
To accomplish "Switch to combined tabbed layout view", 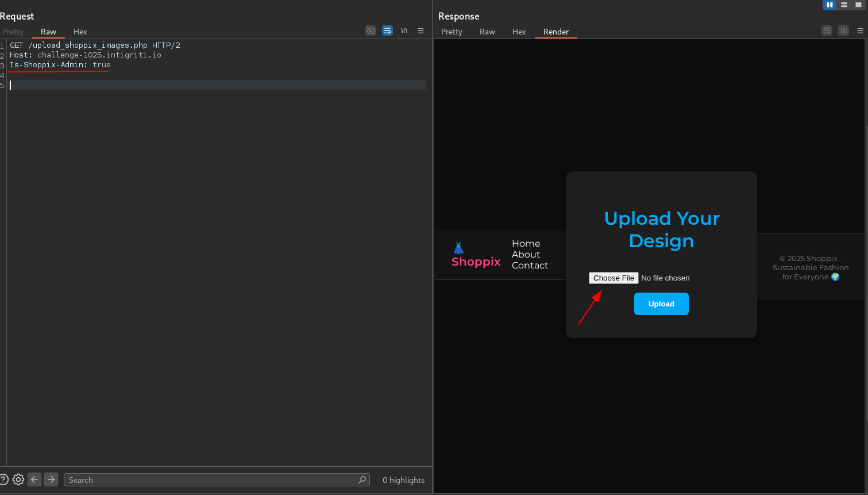I will 858,5.
